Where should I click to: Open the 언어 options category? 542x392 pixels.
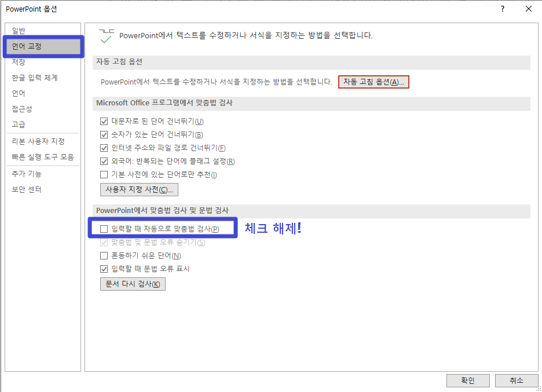coord(19,93)
